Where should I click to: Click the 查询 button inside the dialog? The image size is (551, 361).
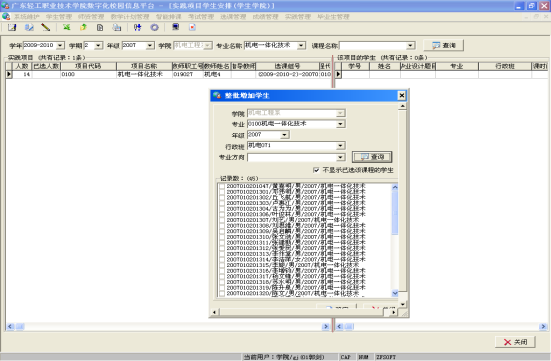[372, 157]
